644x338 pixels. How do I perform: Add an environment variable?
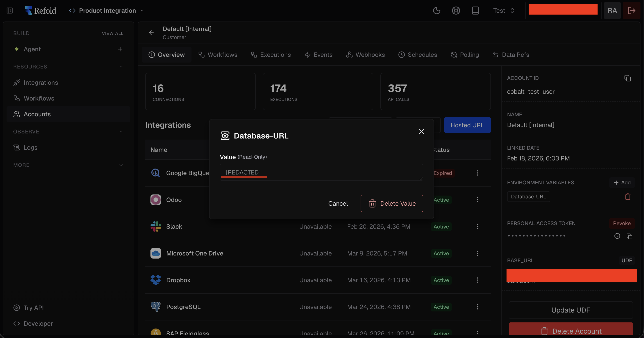(622, 183)
